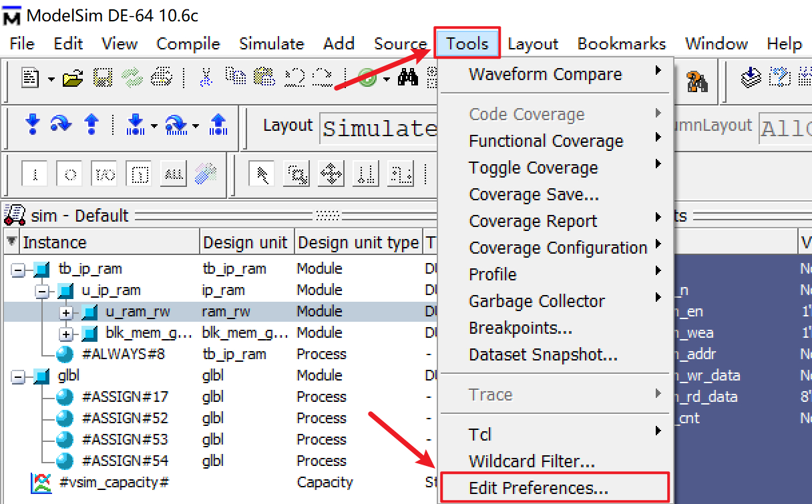Click the Paste clipboard icon
Viewport: 812px width, 504px height.
click(265, 77)
